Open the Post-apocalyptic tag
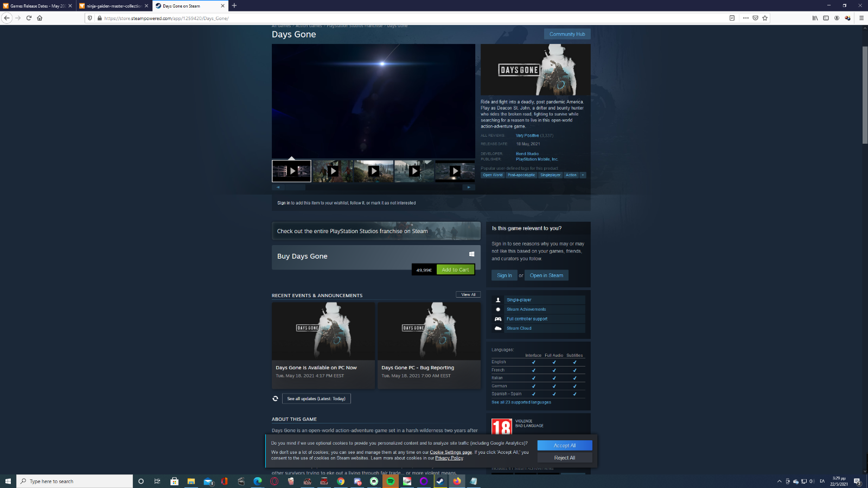Image resolution: width=868 pixels, height=488 pixels. tap(521, 175)
